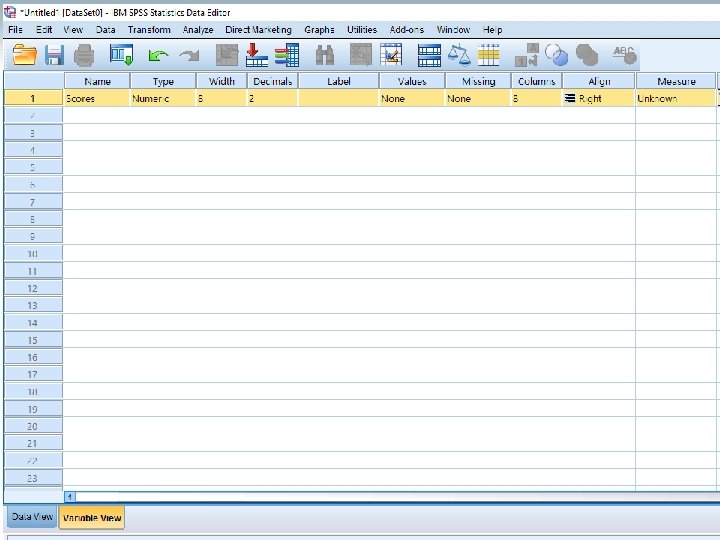The width and height of the screenshot is (720, 540).
Task: Click the Spell check ABC icon
Action: (x=624, y=55)
